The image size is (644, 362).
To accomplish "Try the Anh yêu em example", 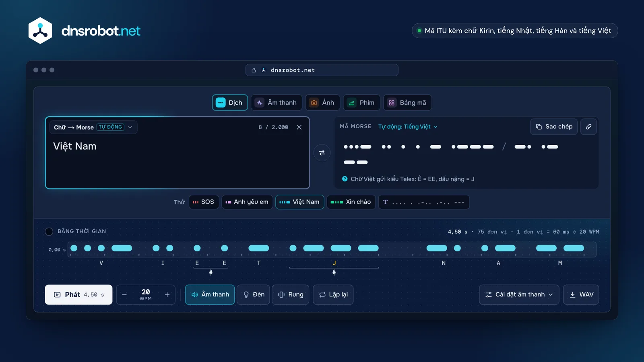I will [247, 202].
